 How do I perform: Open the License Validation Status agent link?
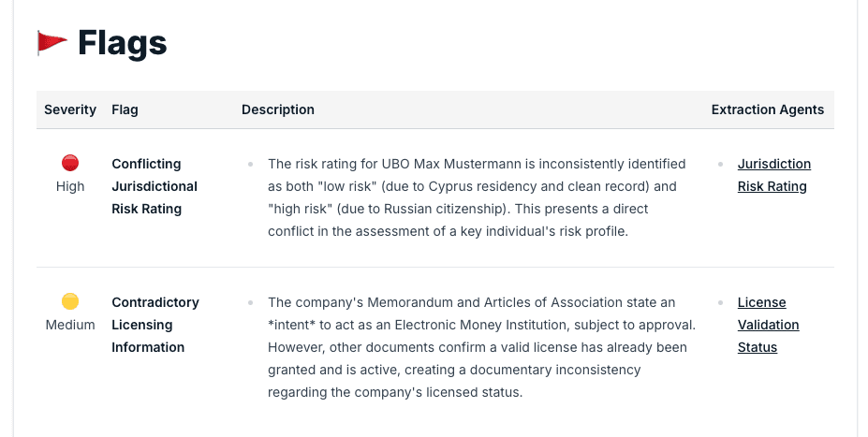pos(769,325)
